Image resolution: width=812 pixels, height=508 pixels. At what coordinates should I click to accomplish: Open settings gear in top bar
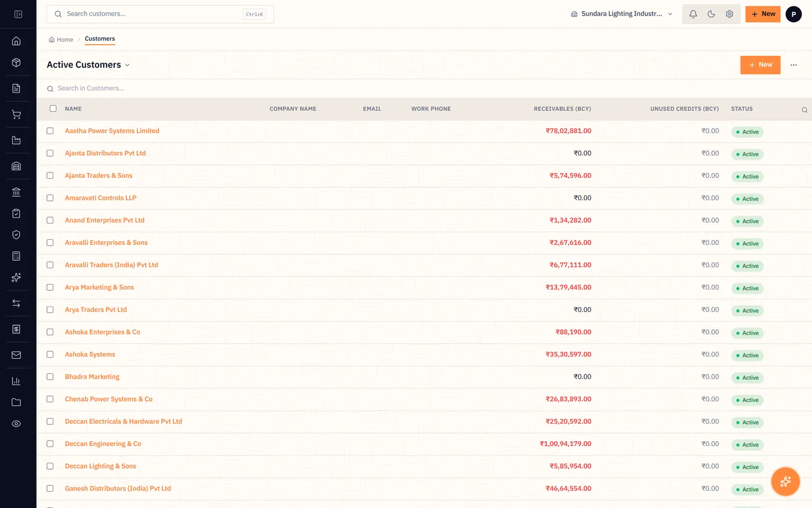[x=730, y=14]
